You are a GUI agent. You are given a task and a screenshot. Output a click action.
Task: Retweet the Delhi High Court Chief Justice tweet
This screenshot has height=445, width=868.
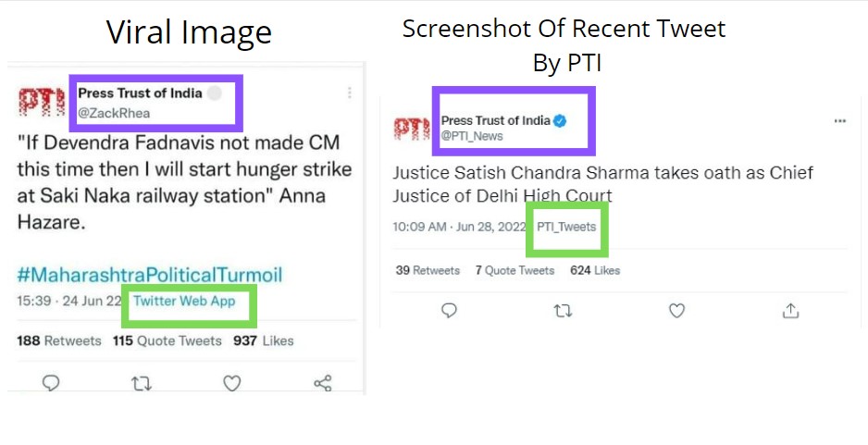[563, 311]
